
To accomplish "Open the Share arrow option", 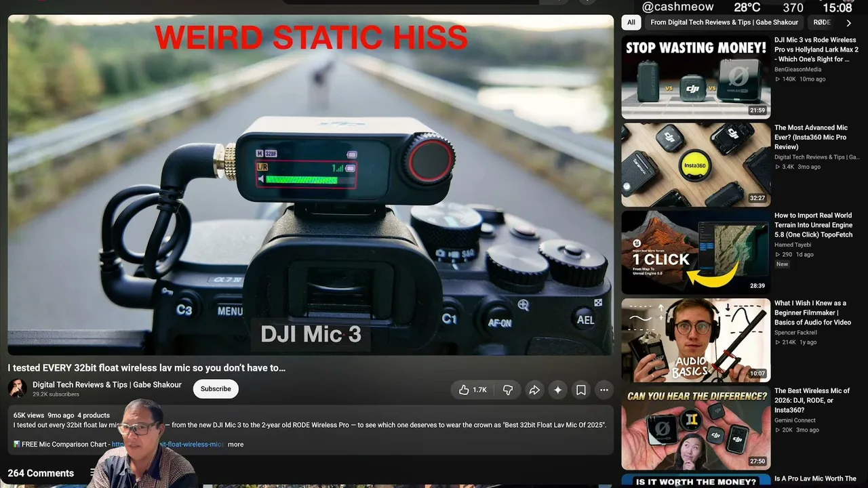I will pos(534,390).
